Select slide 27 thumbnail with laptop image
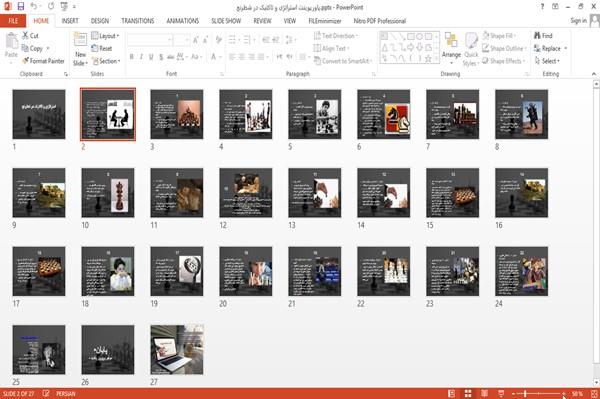The width and height of the screenshot is (600, 399). pyautogui.click(x=177, y=350)
